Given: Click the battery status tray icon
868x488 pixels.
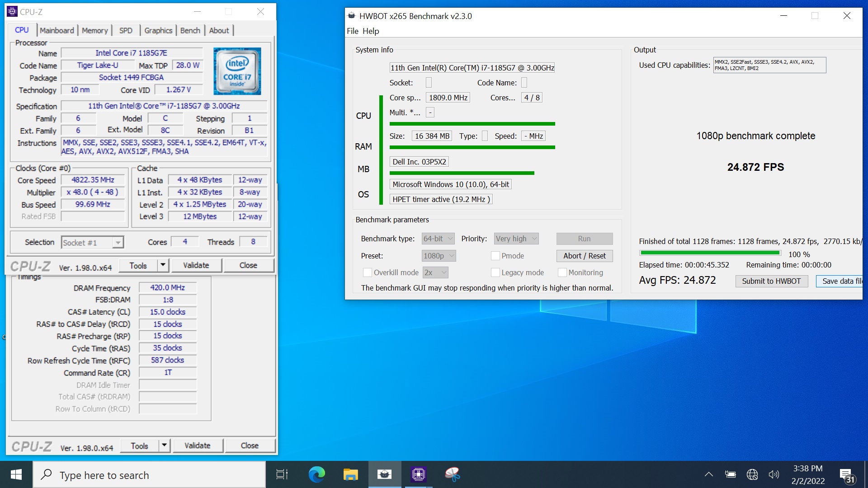Looking at the screenshot, I should coord(730,474).
